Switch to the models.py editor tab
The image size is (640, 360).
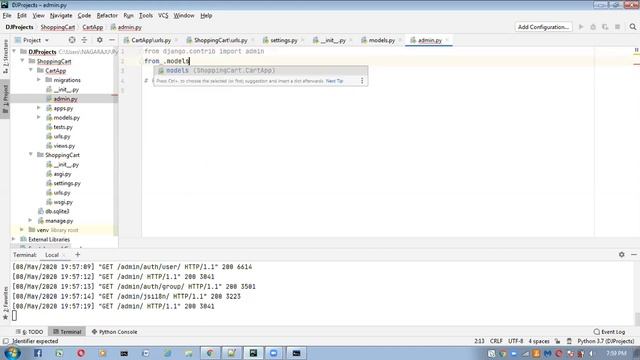[381, 40]
